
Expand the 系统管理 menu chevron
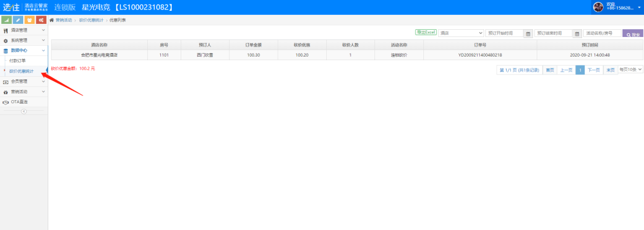click(x=43, y=41)
